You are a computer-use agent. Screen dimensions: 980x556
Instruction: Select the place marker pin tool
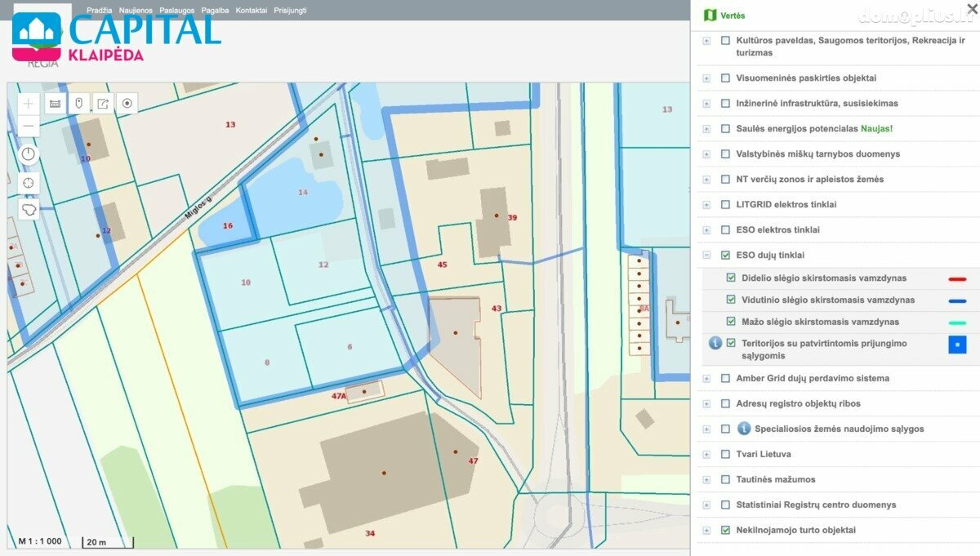point(78,104)
